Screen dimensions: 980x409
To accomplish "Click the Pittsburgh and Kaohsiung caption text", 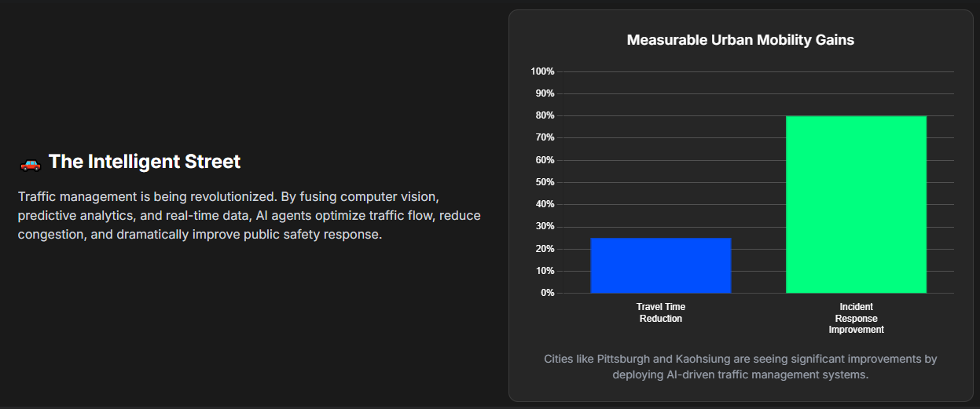I will tap(740, 367).
